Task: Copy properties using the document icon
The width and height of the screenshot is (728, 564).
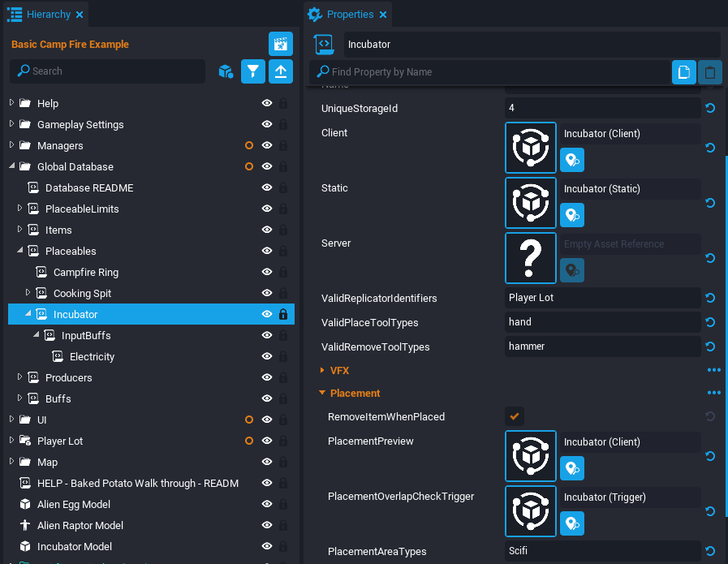Action: click(683, 72)
